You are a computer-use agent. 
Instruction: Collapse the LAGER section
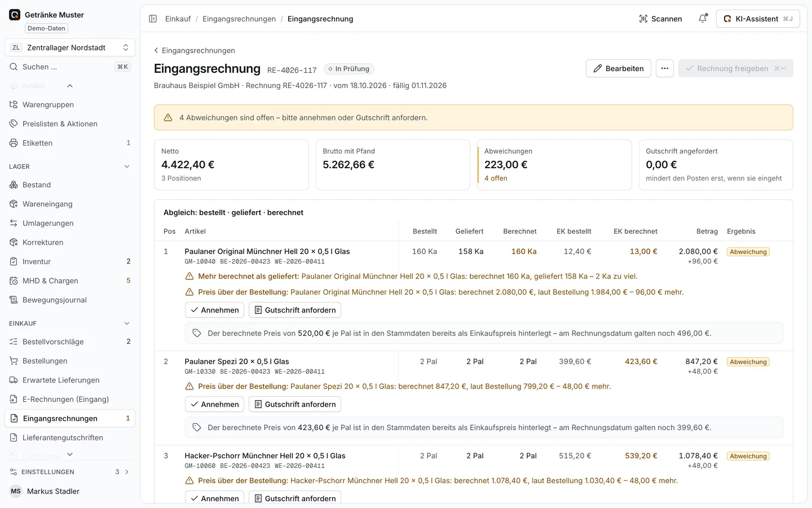127,167
